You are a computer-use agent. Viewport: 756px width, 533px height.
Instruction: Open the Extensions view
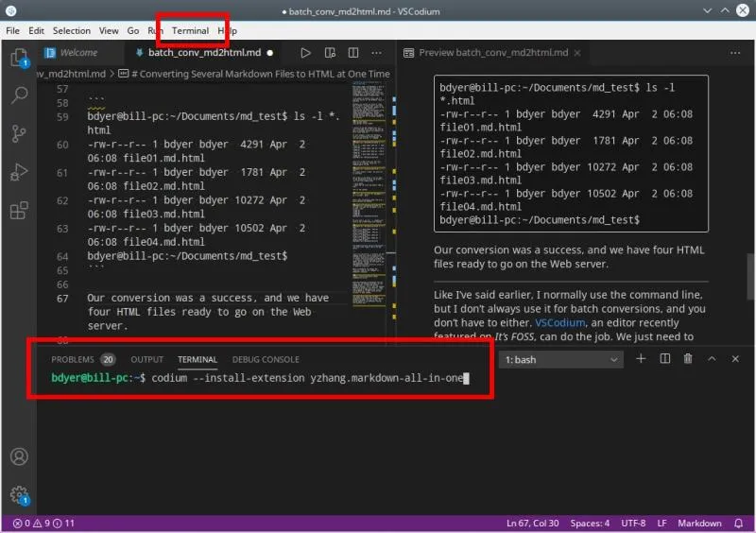point(18,210)
